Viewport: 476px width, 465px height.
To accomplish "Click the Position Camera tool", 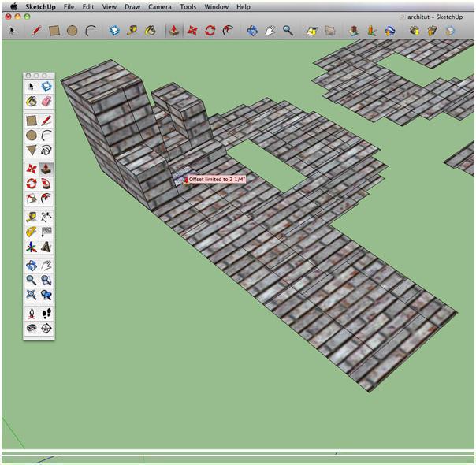I will 32,313.
